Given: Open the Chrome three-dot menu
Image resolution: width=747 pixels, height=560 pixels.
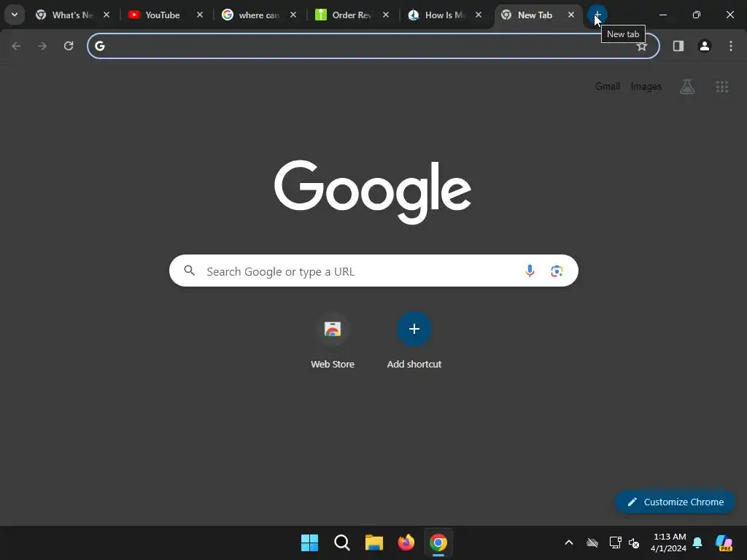Looking at the screenshot, I should pos(731,46).
